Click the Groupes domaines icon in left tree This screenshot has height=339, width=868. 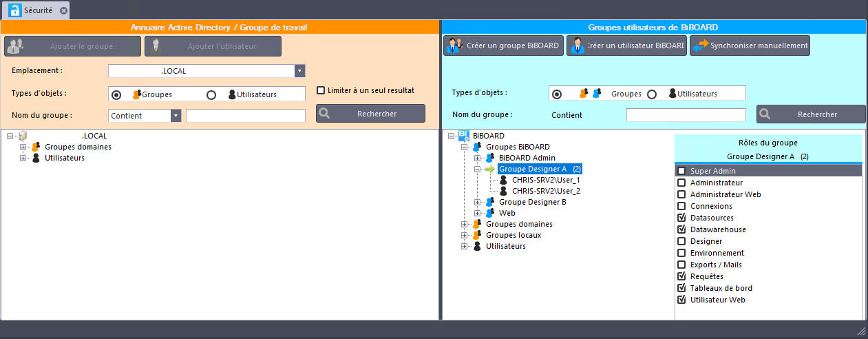pyautogui.click(x=36, y=147)
